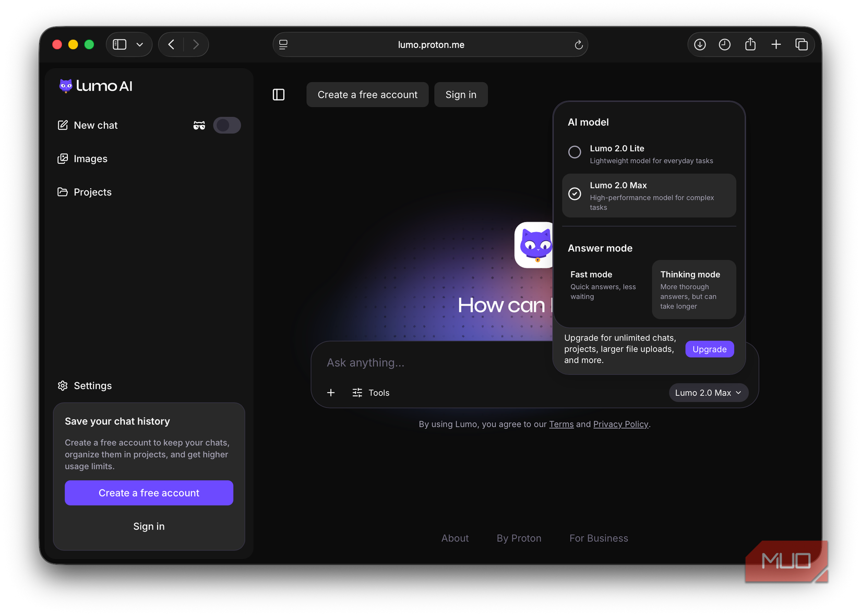This screenshot has height=616, width=861.
Task: Open the Terms link
Action: [x=561, y=424]
